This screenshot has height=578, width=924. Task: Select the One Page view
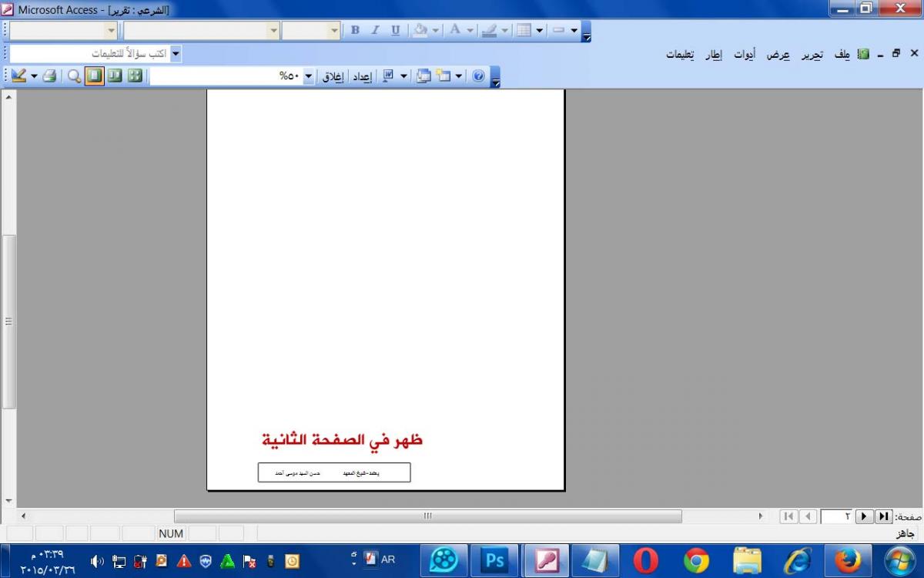point(95,76)
